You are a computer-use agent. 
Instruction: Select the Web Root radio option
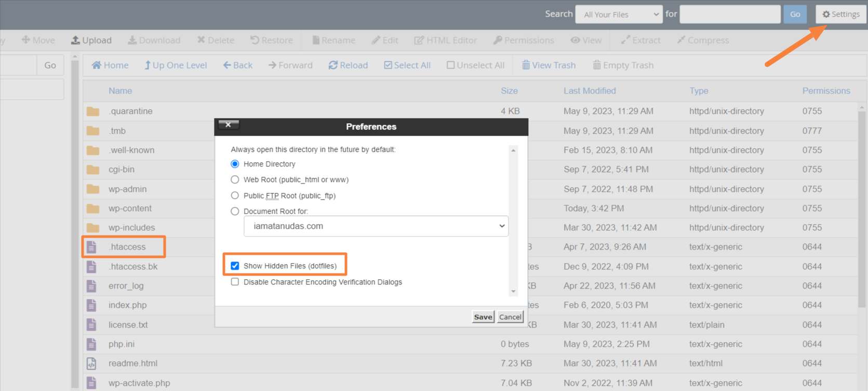[235, 179]
